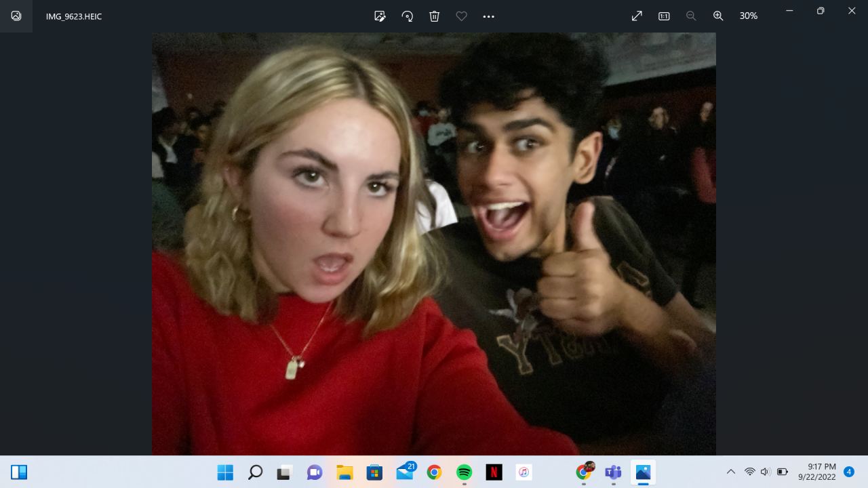Expand the hidden system tray icons chevron

(x=731, y=472)
